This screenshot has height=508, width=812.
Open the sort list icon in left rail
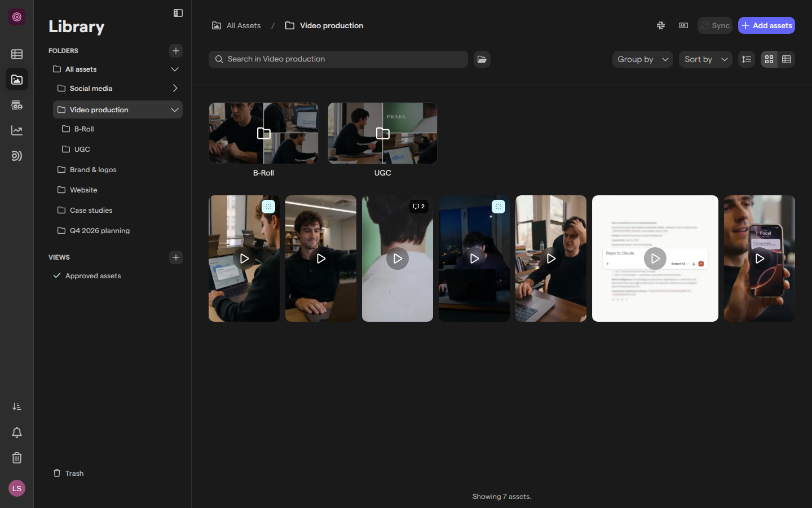point(17,406)
